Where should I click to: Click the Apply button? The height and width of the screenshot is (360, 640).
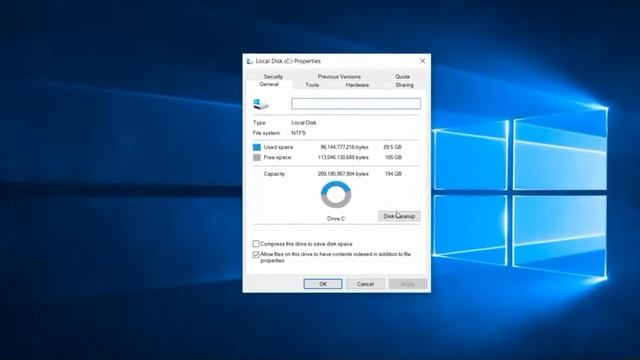coord(408,284)
